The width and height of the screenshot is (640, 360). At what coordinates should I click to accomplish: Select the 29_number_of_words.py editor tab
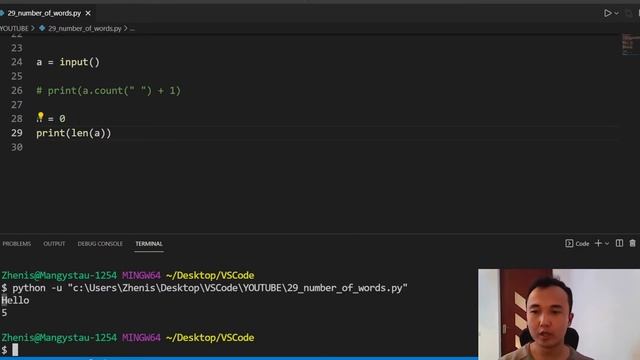click(x=44, y=13)
